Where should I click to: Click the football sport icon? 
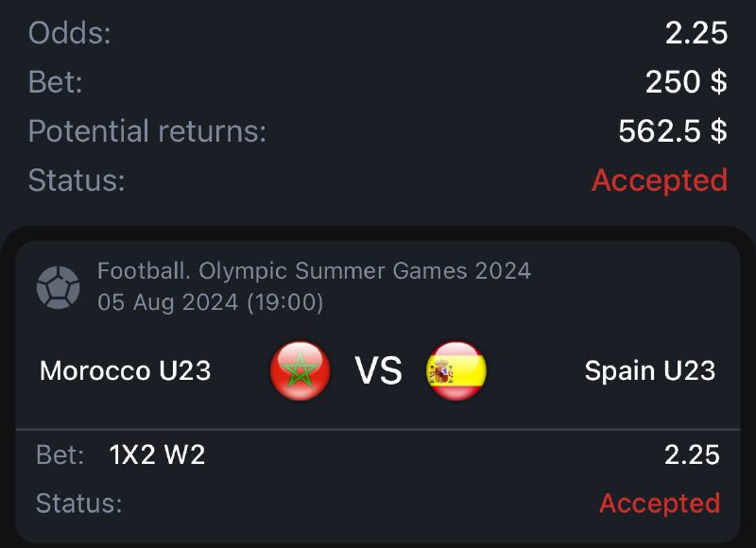coord(58,287)
